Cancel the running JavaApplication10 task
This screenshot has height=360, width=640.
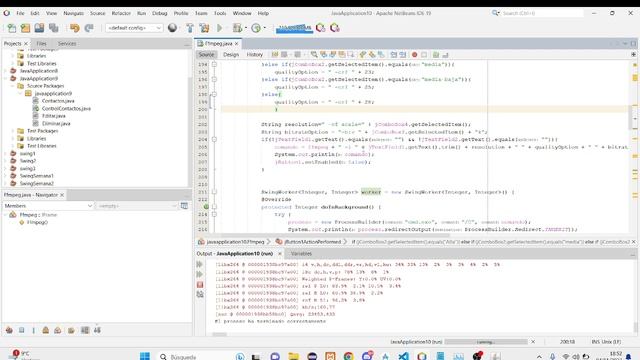533,342
